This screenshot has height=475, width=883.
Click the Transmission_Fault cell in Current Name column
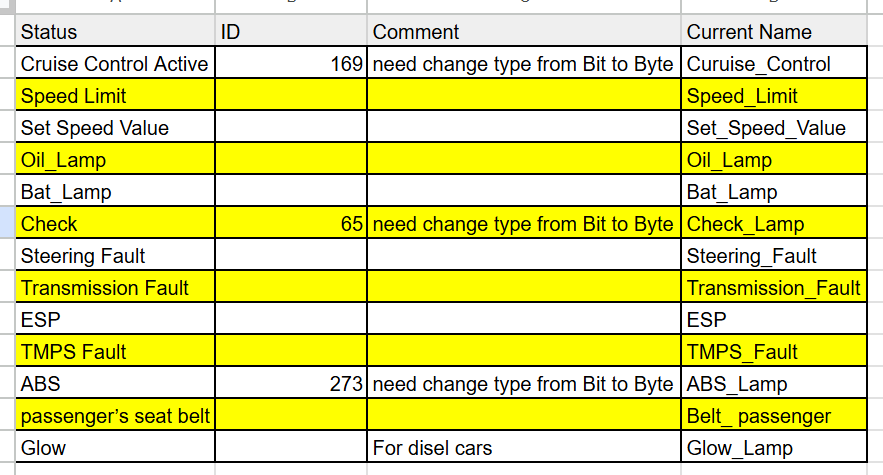click(773, 288)
